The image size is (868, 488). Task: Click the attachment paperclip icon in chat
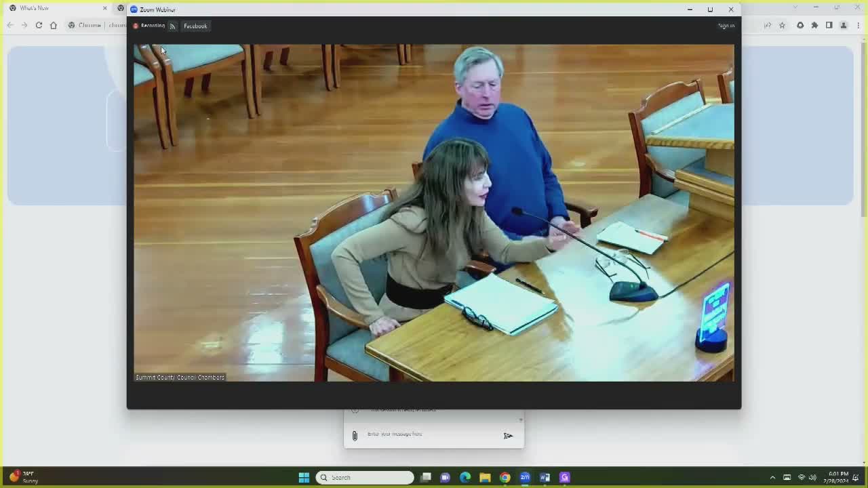pos(354,436)
